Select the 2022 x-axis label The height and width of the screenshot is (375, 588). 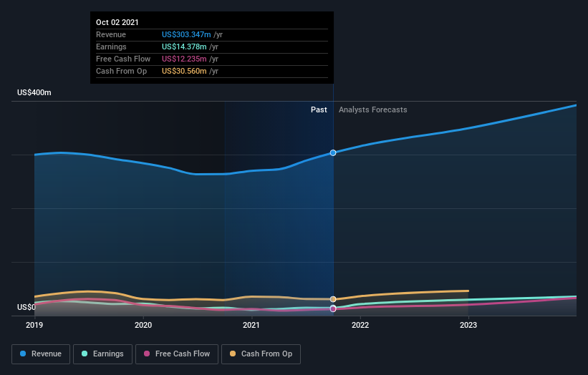360,325
